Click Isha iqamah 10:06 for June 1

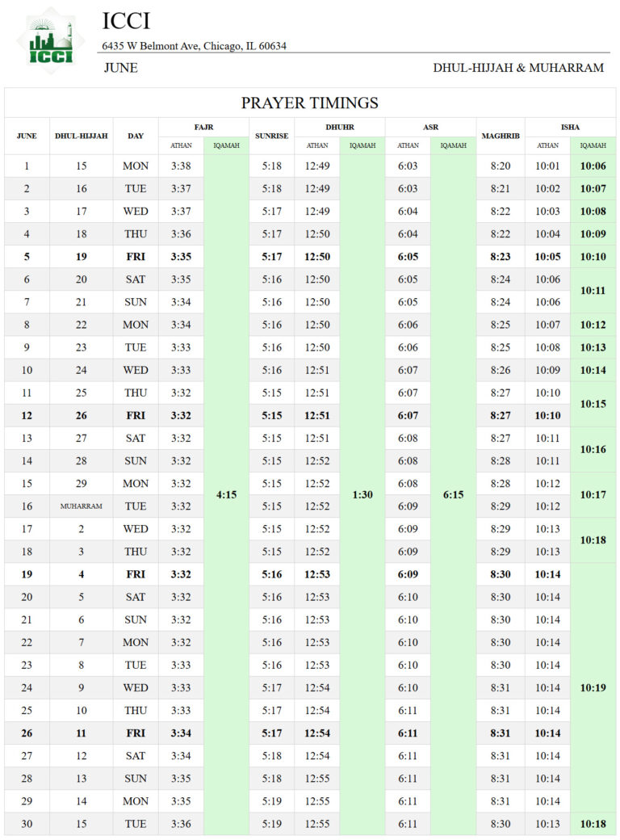coord(593,166)
